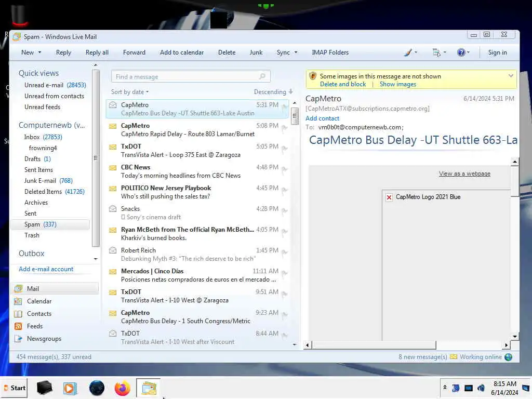Open the Feeds RSS icon
The width and height of the screenshot is (532, 399).
[x=18, y=326]
